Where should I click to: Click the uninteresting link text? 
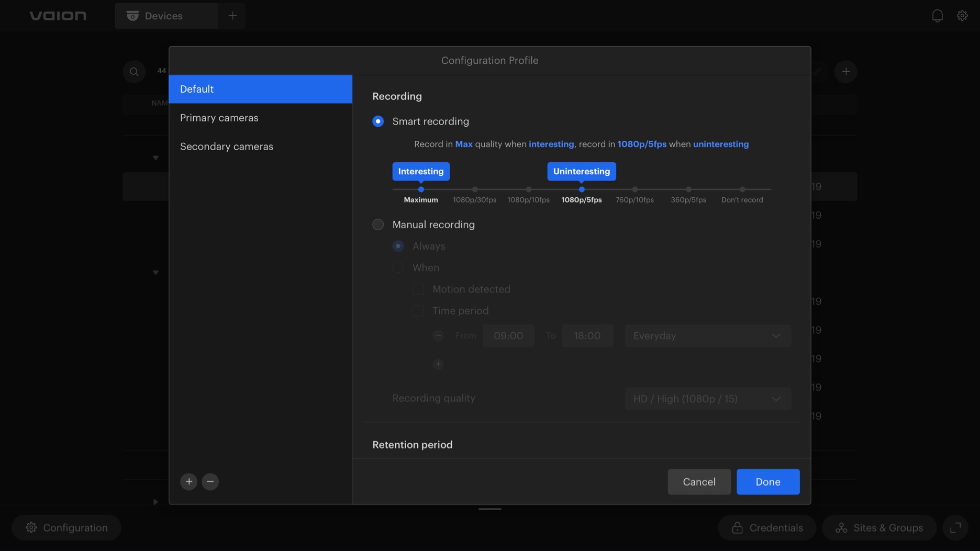pyautogui.click(x=721, y=144)
